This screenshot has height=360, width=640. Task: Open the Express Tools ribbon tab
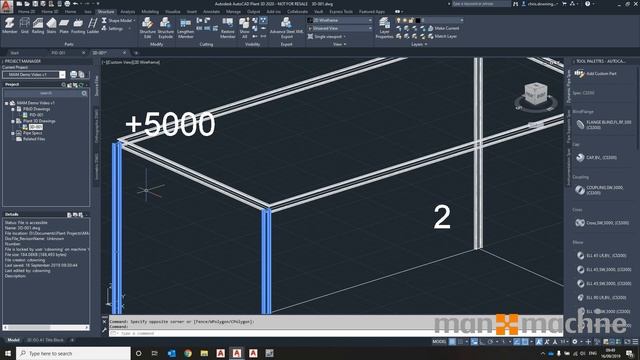click(x=341, y=11)
